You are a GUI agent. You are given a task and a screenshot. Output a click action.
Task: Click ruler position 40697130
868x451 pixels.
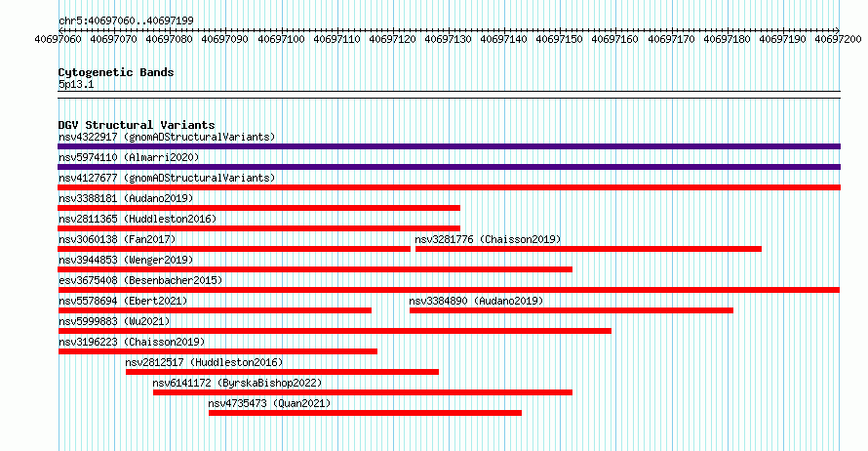(x=448, y=39)
